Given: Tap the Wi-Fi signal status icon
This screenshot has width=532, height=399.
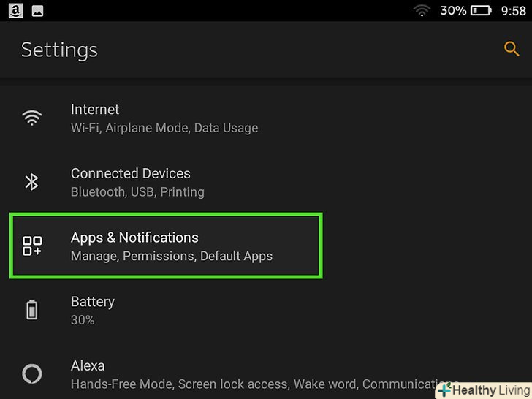Looking at the screenshot, I should [422, 10].
